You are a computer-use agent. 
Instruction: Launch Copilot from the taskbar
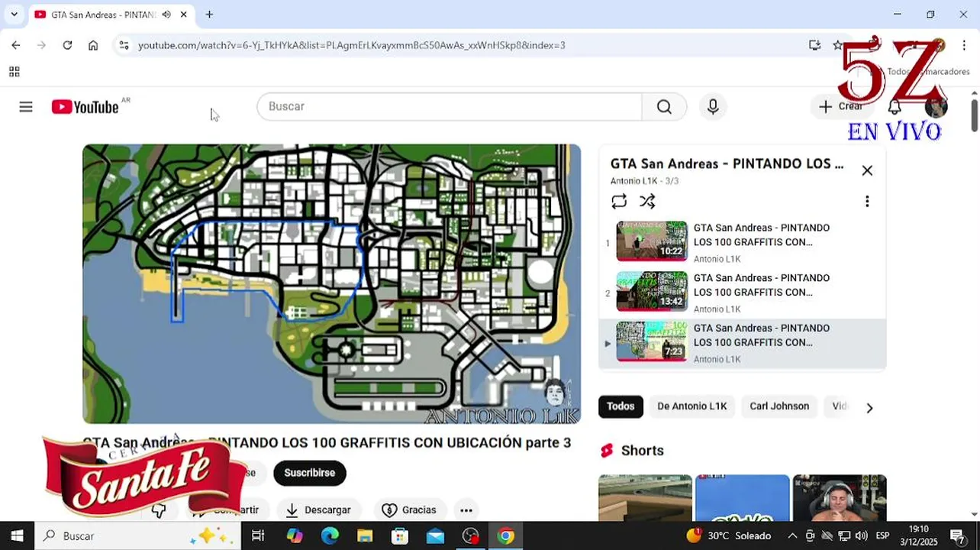point(295,535)
